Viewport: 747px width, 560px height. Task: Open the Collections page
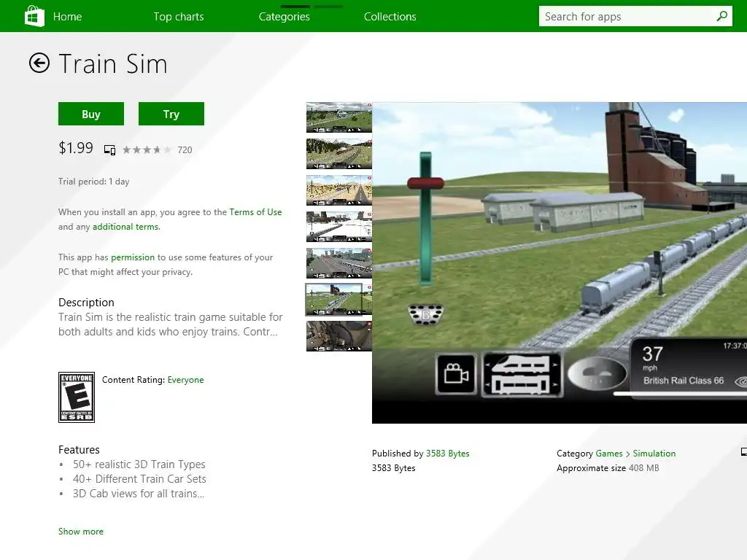[x=390, y=17]
